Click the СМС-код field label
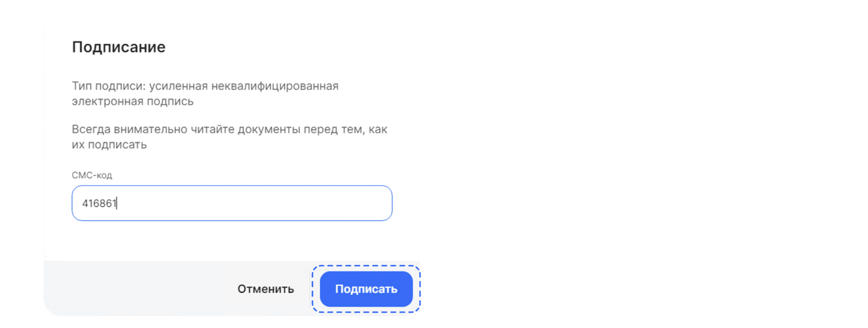 coord(92,175)
